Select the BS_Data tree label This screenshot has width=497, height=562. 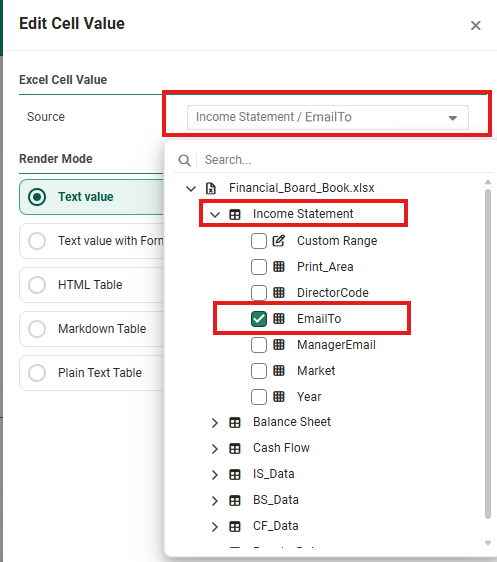276,500
